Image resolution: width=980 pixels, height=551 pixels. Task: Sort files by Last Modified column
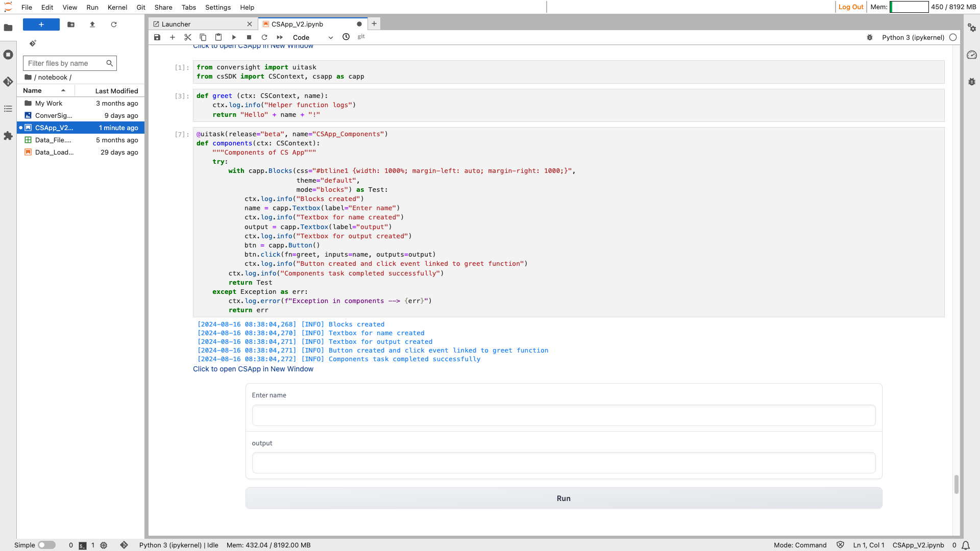coord(109,91)
